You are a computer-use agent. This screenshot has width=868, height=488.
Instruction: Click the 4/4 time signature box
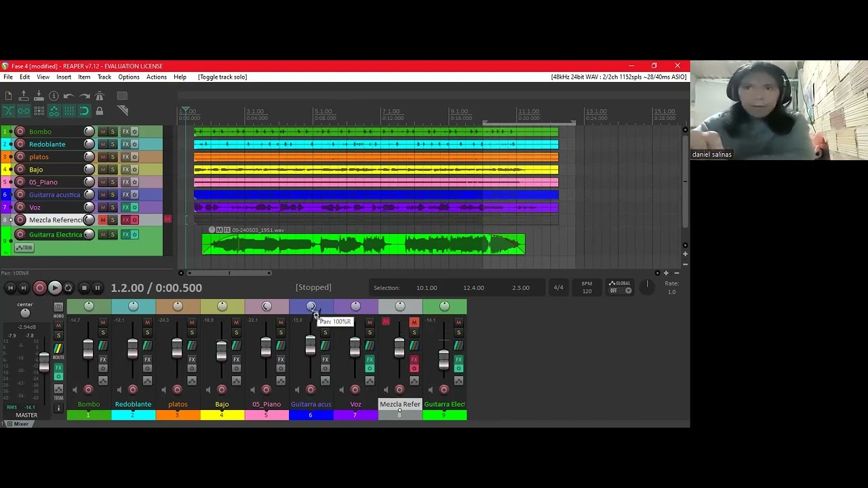click(558, 287)
